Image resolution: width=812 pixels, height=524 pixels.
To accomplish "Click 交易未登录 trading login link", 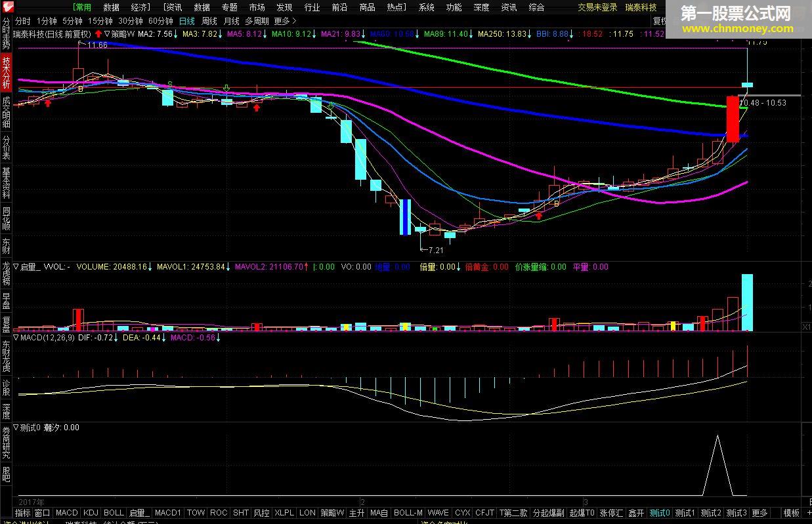I will click(x=597, y=7).
